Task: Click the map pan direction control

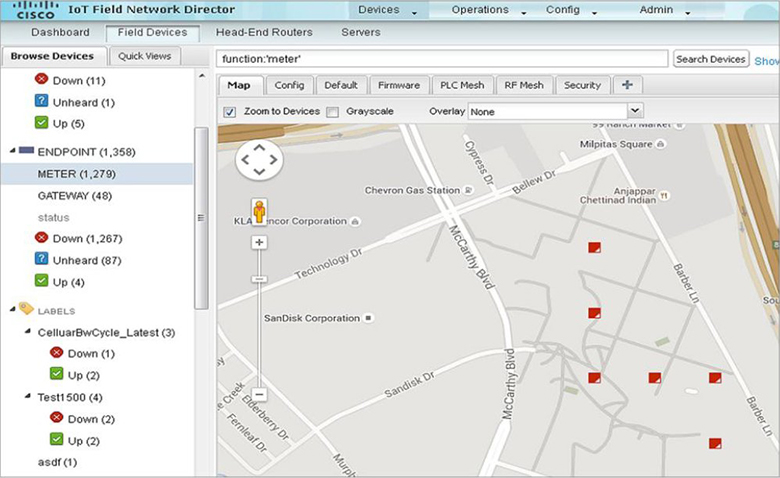Action: (x=259, y=161)
